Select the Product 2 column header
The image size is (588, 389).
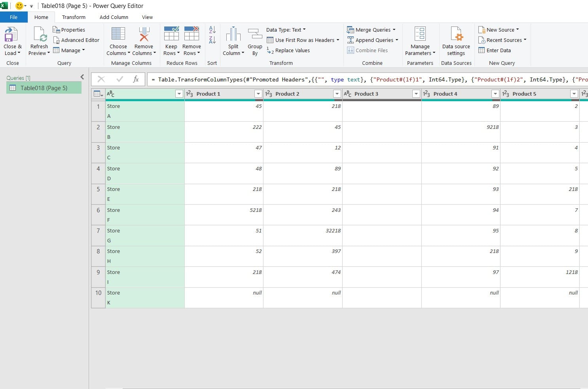click(x=303, y=94)
